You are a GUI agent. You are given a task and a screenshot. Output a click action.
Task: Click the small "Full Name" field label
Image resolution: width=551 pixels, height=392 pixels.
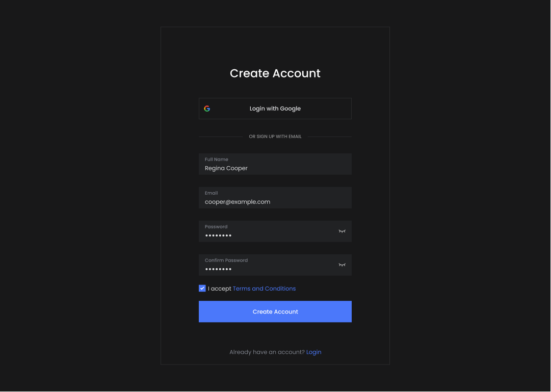tap(217, 160)
